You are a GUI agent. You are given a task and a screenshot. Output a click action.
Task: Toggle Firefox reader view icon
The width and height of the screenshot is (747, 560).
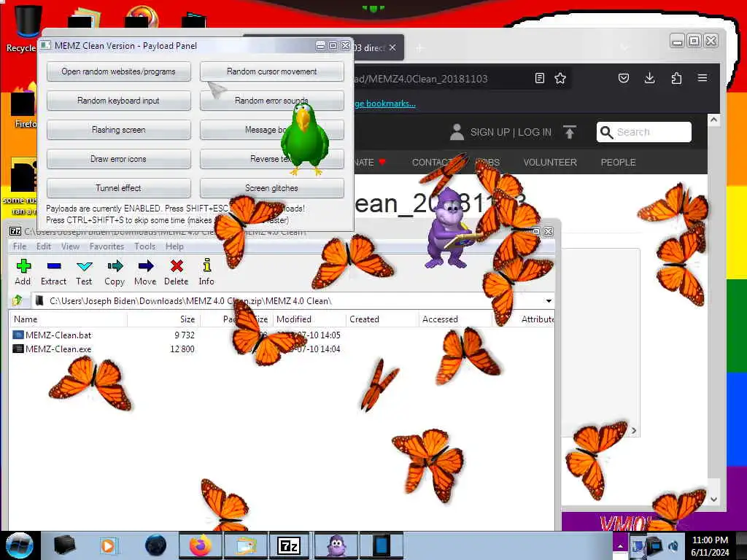click(539, 78)
